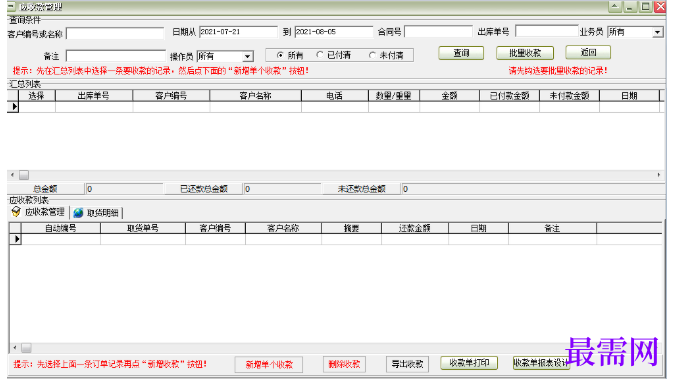Click the summary list scroll left arrow
Image resolution: width=677 pixels, height=383 pixels.
point(13,175)
